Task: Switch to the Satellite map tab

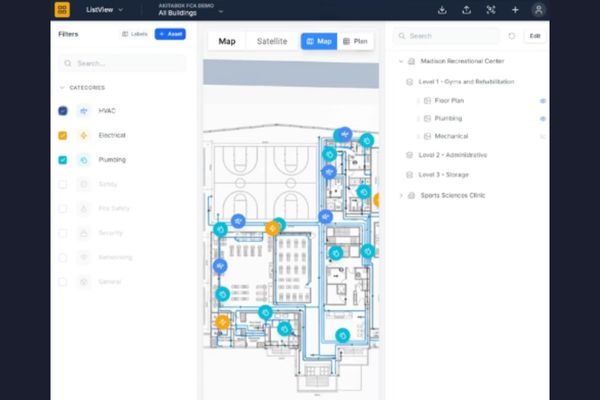Action: 272,41
